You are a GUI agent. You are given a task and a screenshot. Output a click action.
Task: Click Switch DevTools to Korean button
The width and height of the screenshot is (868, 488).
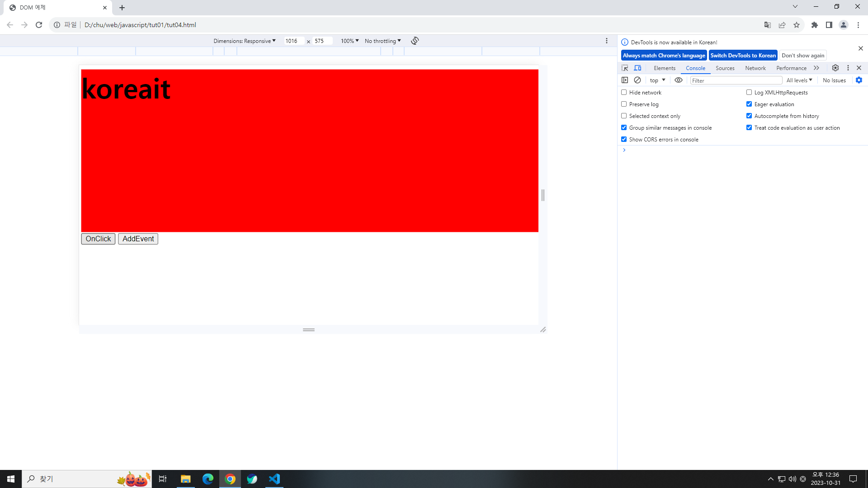coord(743,55)
